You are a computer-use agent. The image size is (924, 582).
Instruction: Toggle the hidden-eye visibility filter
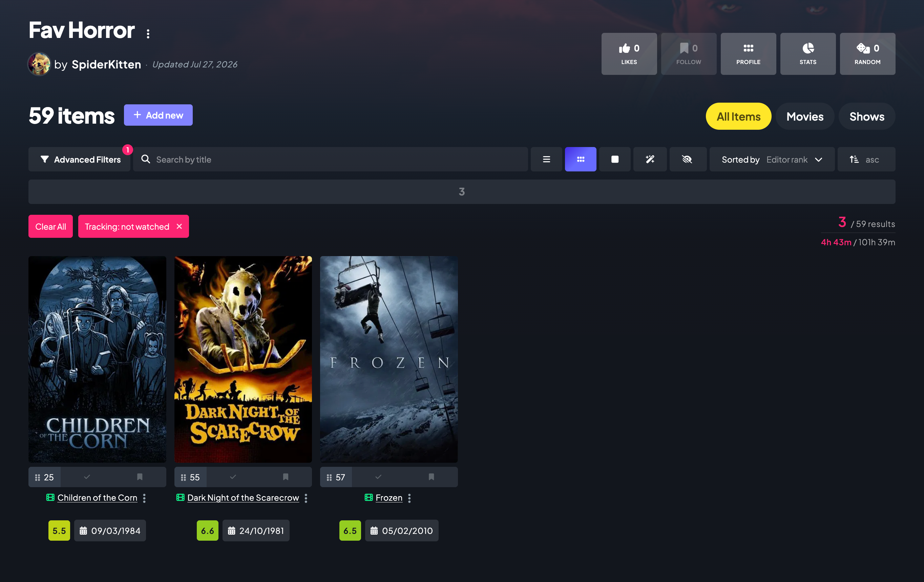click(688, 159)
